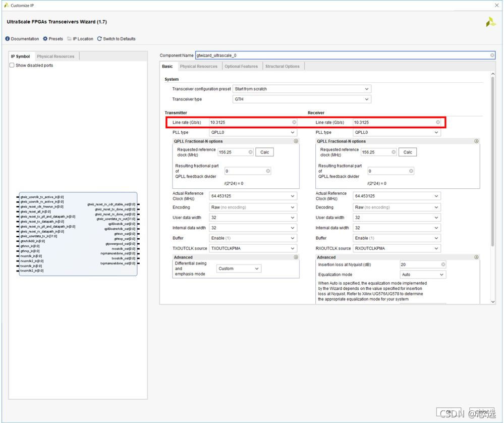Open receiver Buffer dropdown
Image resolution: width=504 pixels, height=423 pixels.
click(x=397, y=238)
